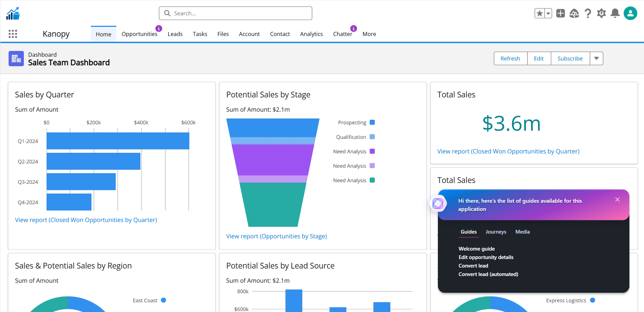Expand the More navigation menu
This screenshot has width=644, height=312.
tap(369, 34)
